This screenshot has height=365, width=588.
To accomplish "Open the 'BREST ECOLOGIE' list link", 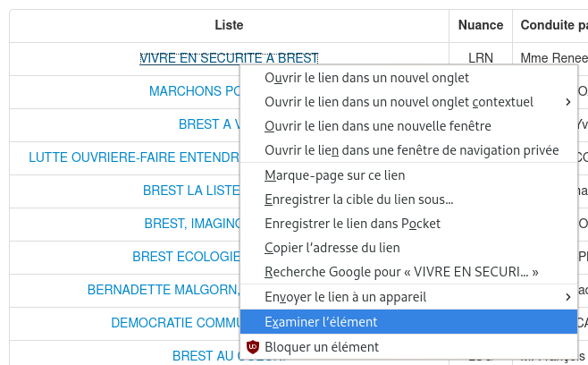I will point(186,257).
